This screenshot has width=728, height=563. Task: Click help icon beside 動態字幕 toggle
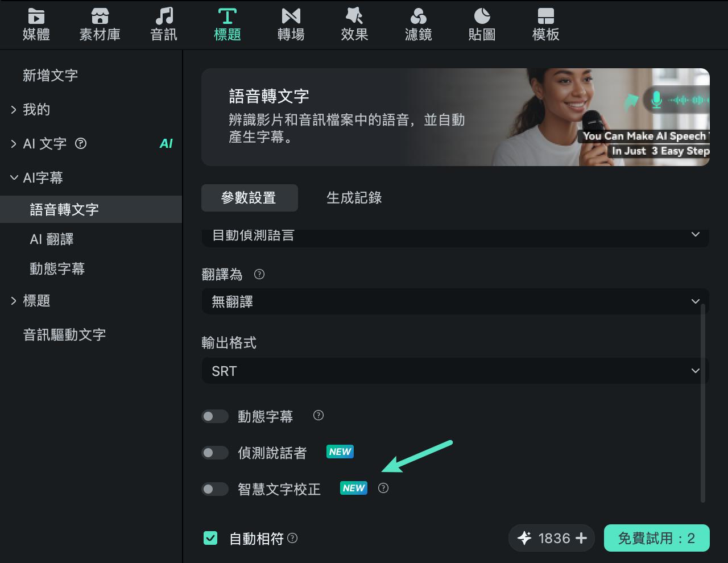coord(318,415)
